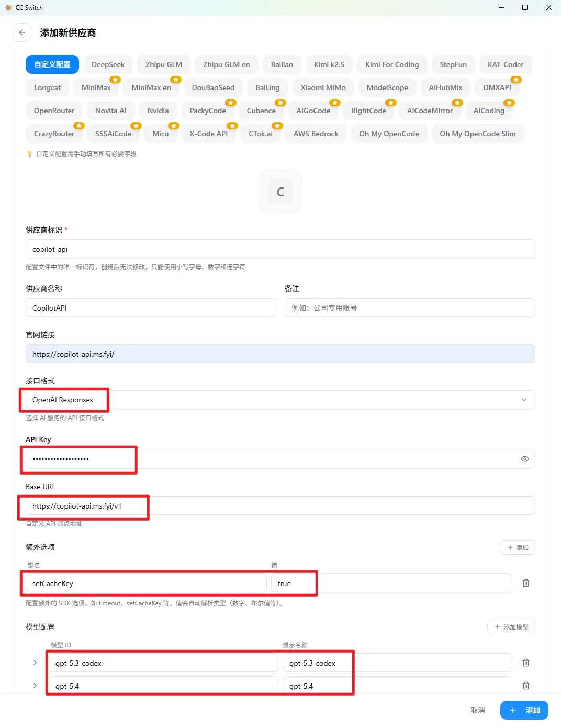Switch to the Kimi For Coding preset

pyautogui.click(x=391, y=64)
